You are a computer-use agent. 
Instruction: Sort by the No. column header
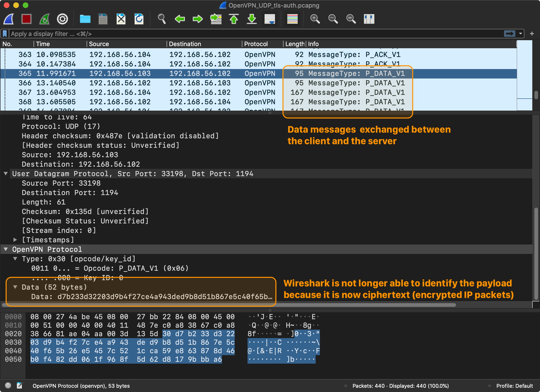click(x=17, y=44)
